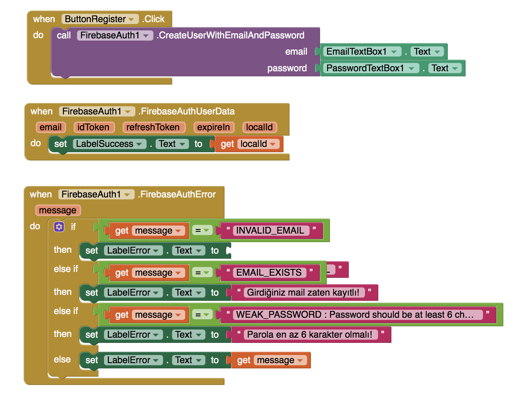The image size is (532, 403).
Task: Click the .Click event label on ButtonRegister
Action: 153,19
